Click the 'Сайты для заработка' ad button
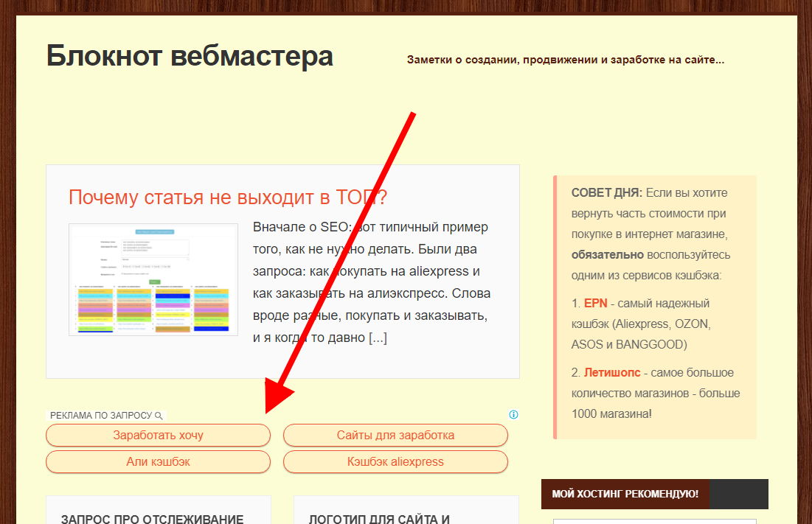 [x=395, y=435]
